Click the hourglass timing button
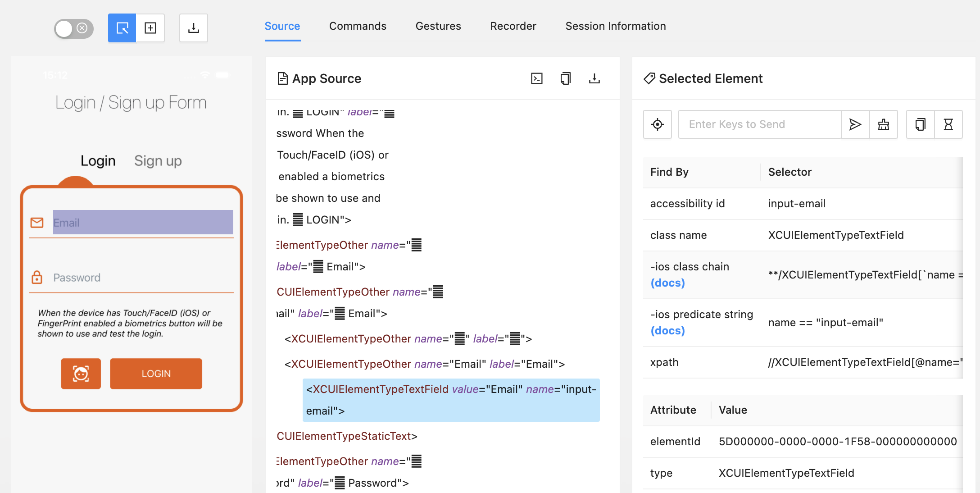The image size is (980, 493). point(948,124)
